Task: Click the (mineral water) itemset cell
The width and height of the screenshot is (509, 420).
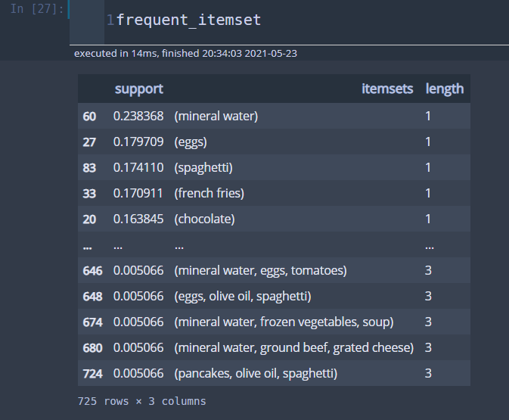Action: tap(216, 116)
